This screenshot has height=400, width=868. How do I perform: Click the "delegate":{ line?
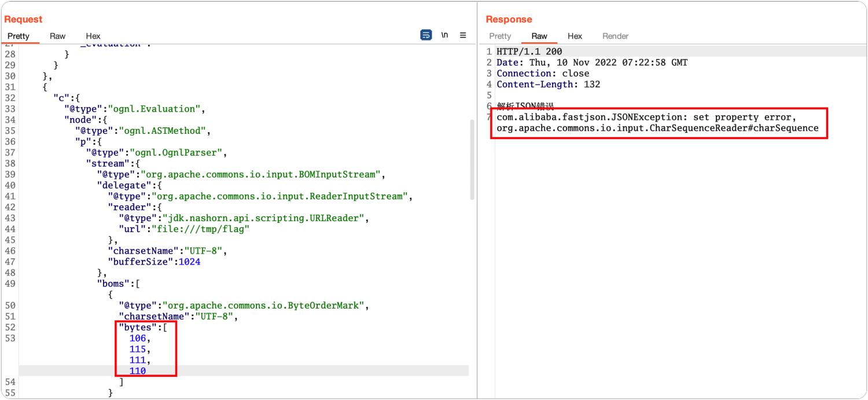129,185
